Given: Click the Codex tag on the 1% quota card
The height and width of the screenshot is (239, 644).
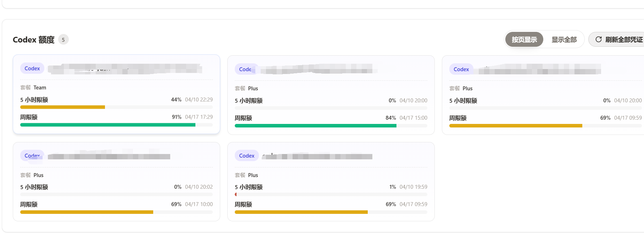Looking at the screenshot, I should (x=247, y=155).
